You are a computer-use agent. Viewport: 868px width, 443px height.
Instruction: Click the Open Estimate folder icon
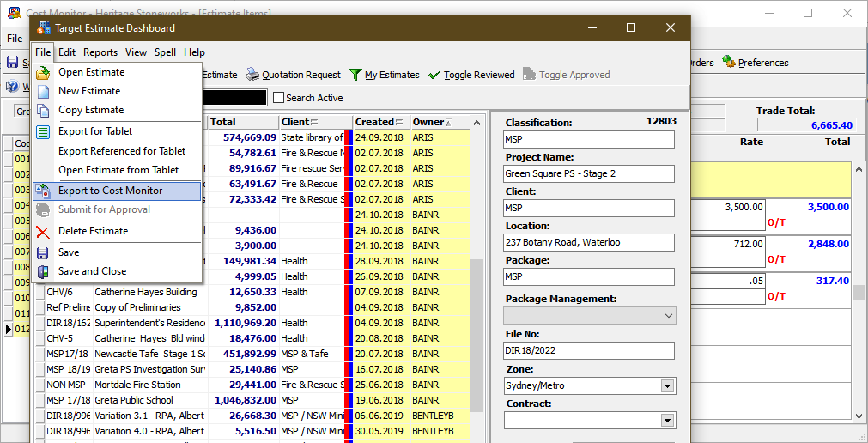click(x=43, y=72)
